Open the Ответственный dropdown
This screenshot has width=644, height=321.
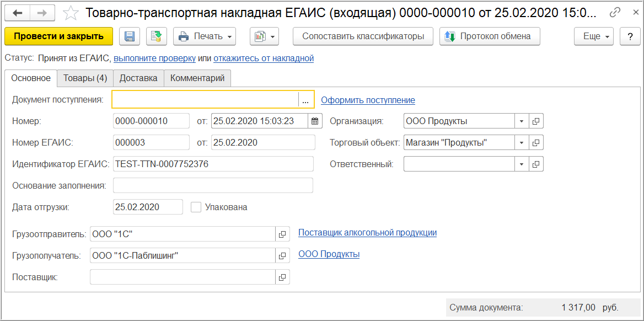click(x=522, y=164)
